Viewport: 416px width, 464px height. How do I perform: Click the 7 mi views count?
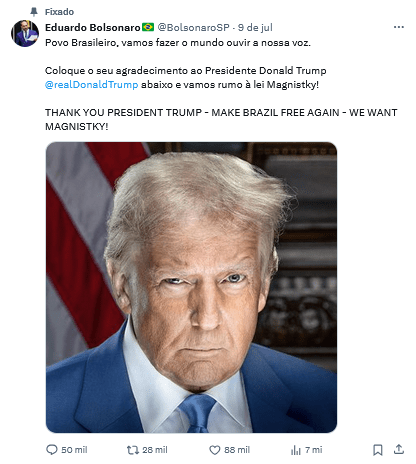[313, 450]
